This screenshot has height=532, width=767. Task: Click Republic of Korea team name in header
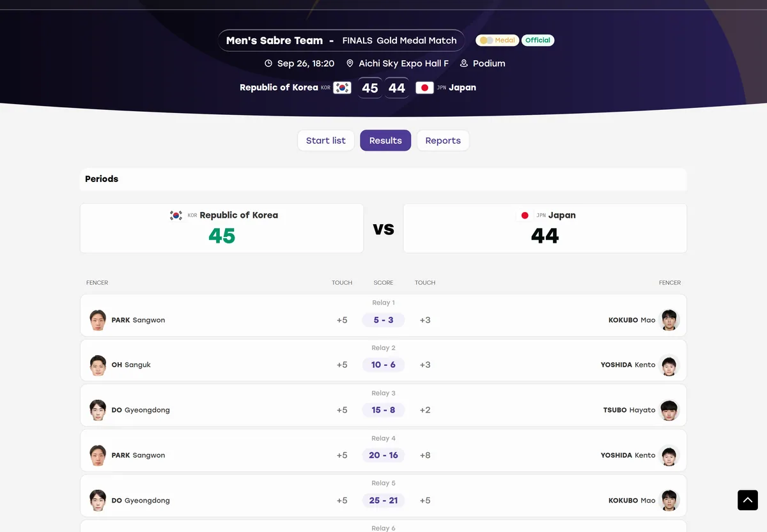point(279,87)
